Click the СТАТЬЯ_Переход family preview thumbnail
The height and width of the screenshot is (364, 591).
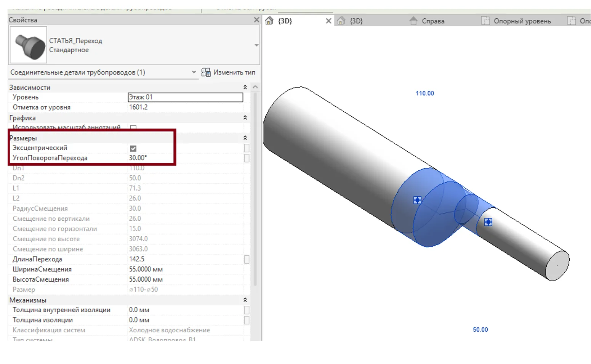click(28, 45)
